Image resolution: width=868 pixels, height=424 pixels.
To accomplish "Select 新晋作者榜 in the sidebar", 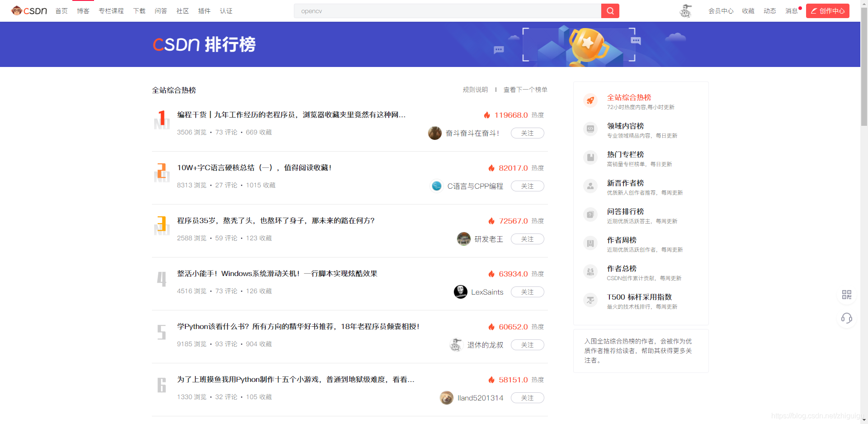I will point(625,183).
